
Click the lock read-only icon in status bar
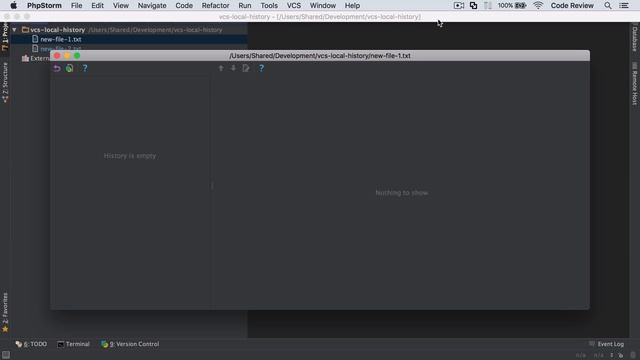621,356
